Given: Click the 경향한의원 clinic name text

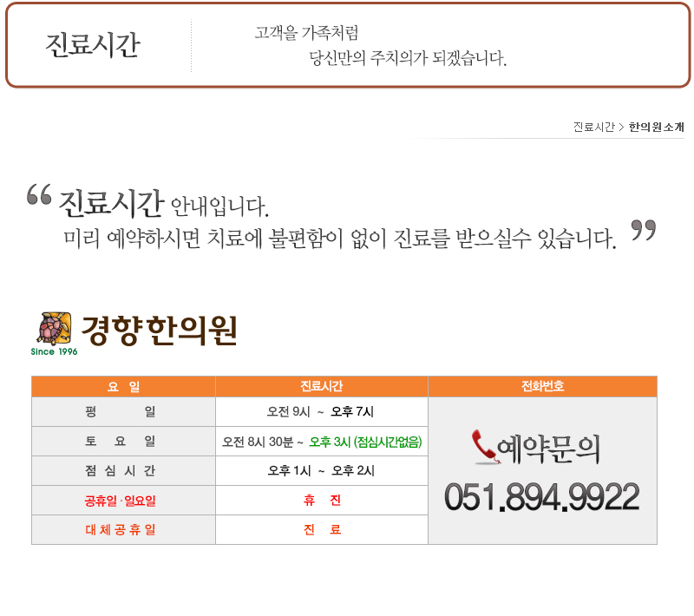Looking at the screenshot, I should [160, 331].
